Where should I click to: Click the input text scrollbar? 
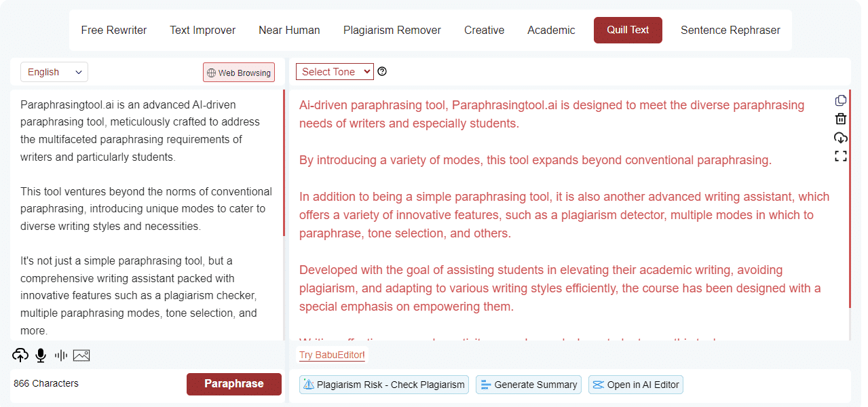coord(284,163)
